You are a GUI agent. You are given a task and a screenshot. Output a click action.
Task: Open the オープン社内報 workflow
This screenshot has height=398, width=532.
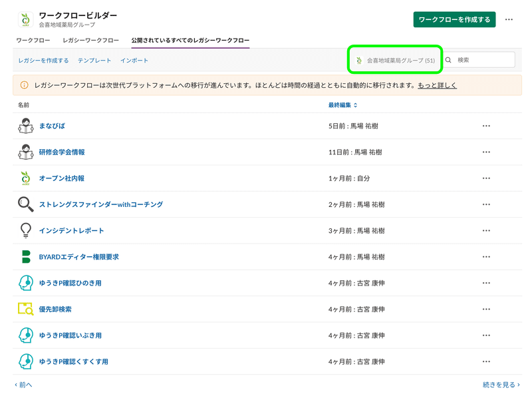click(61, 178)
